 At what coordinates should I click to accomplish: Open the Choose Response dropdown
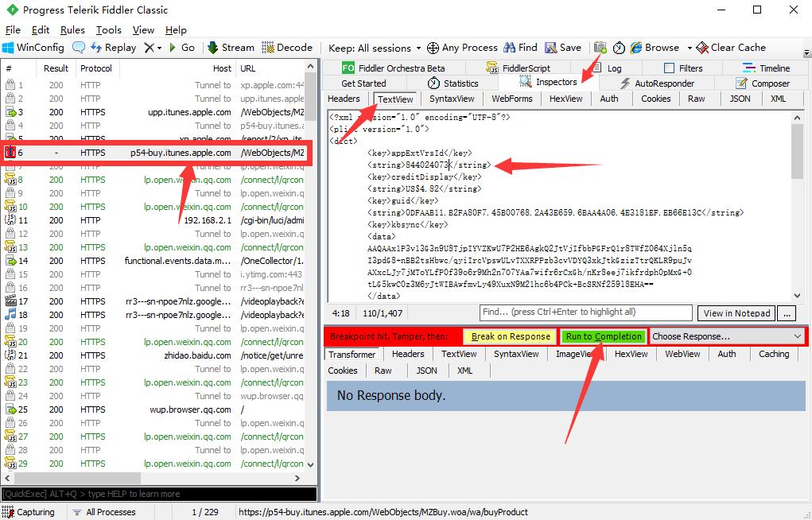point(726,336)
